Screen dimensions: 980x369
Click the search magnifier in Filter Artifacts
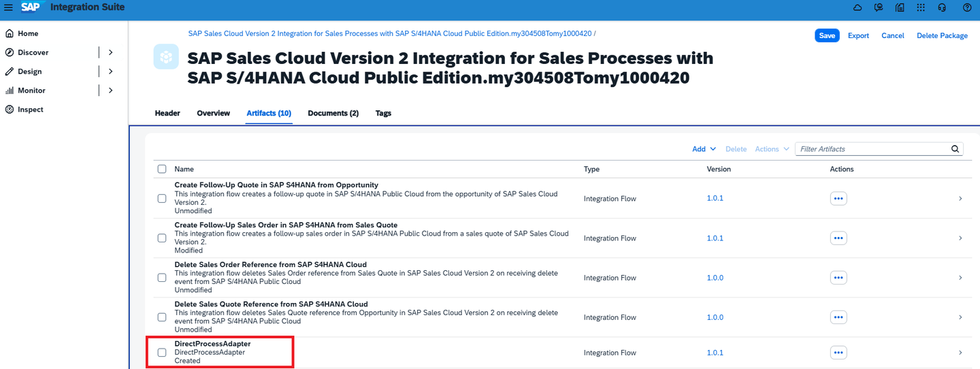click(955, 149)
